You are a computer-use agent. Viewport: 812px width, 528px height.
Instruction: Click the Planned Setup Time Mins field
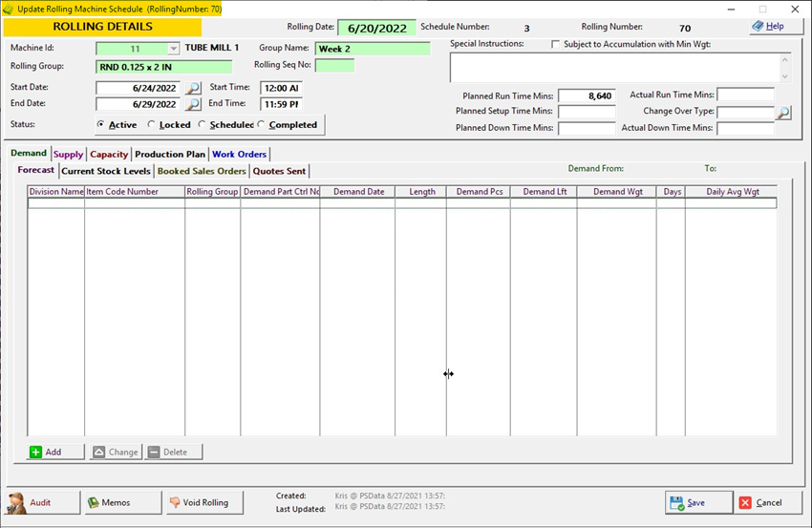click(587, 112)
